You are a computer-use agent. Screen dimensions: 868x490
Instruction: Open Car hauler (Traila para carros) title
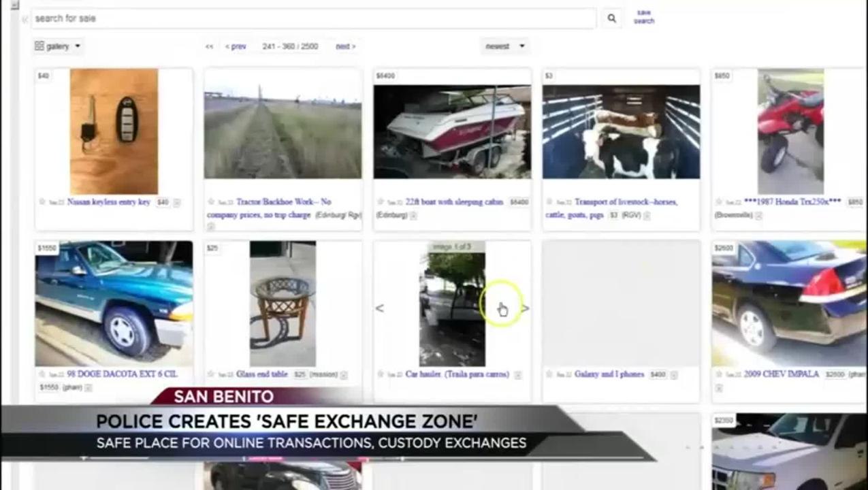point(457,374)
